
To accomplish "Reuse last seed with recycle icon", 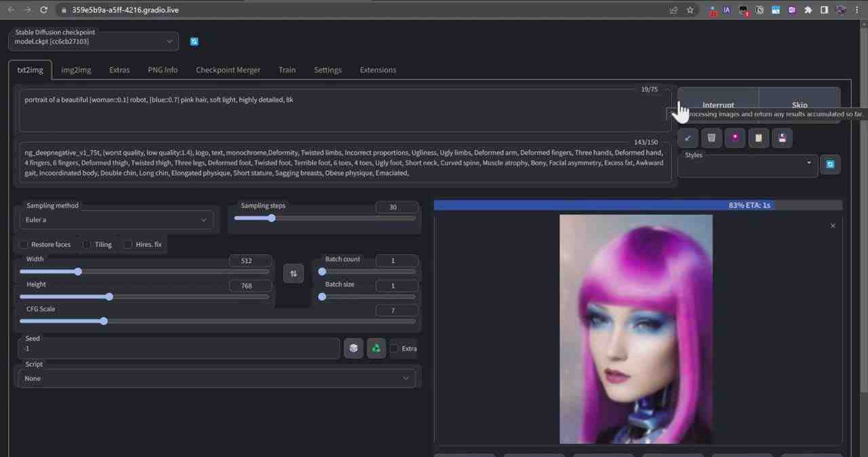I will click(376, 348).
